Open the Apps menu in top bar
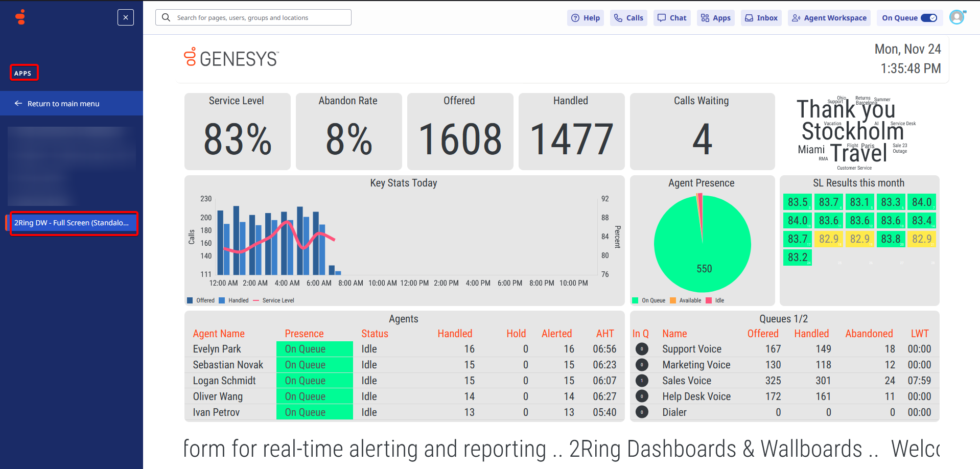The width and height of the screenshot is (980, 469). coord(715,18)
